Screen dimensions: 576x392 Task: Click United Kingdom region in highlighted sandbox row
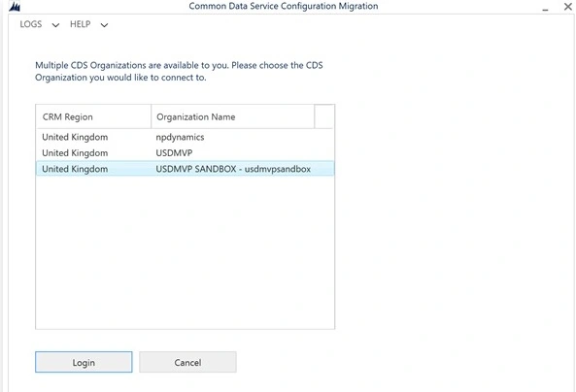pos(75,169)
